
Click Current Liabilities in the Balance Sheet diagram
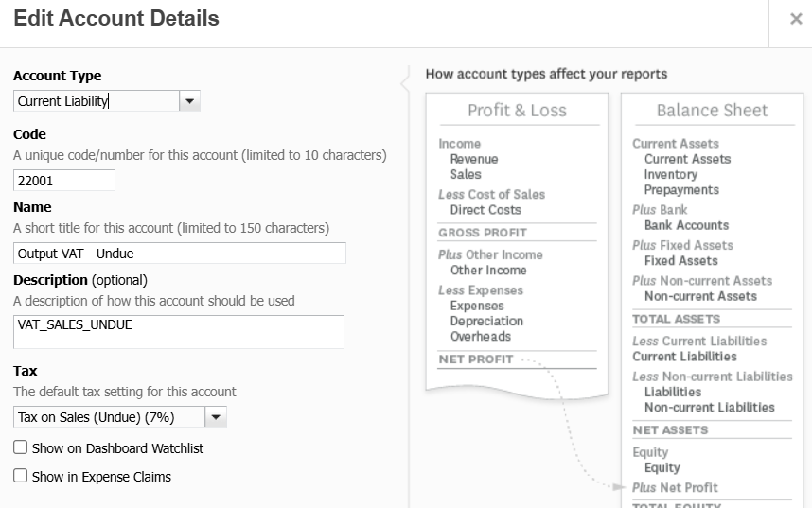684,357
